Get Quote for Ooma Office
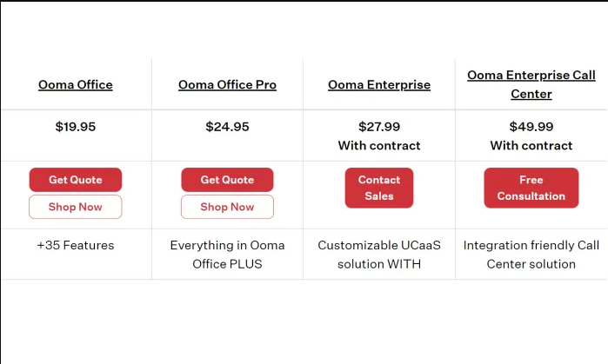608x364 pixels. [x=75, y=180]
